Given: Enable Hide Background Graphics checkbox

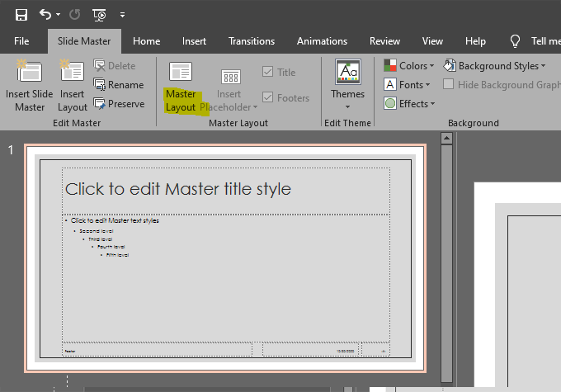Looking at the screenshot, I should [450, 85].
